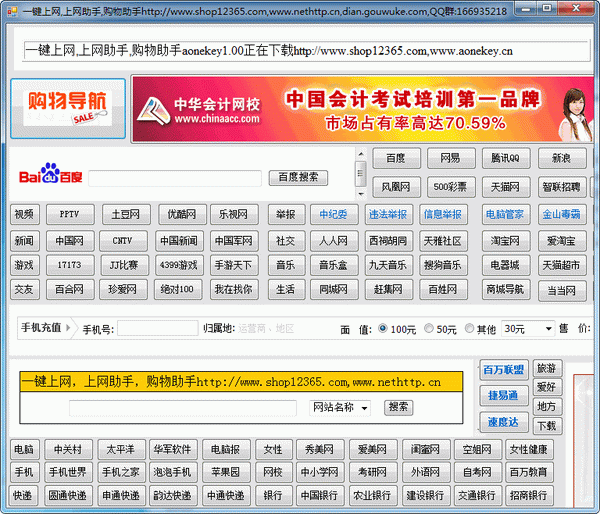Viewport: 600px width, 514px height.
Task: Click the 搜索 button
Action: pos(398,407)
